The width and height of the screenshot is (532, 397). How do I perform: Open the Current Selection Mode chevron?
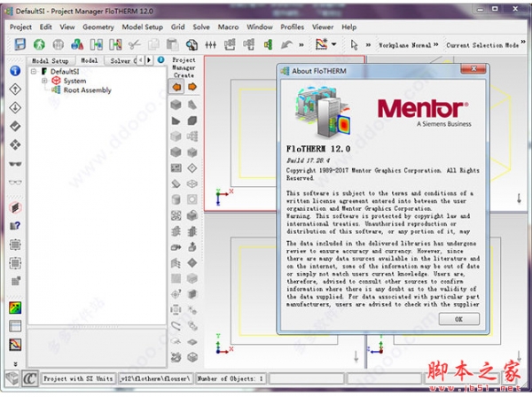tap(523, 42)
